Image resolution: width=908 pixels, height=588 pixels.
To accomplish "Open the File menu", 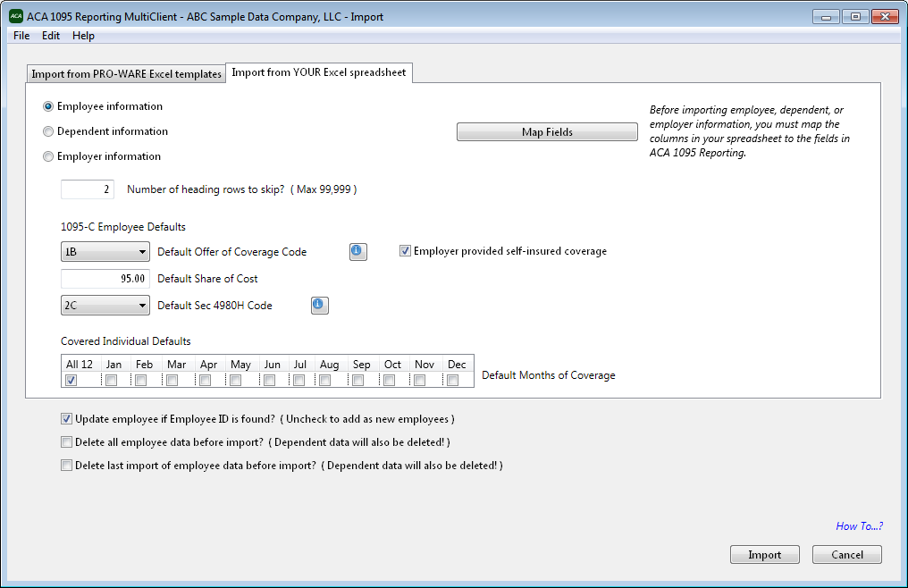I will point(21,36).
